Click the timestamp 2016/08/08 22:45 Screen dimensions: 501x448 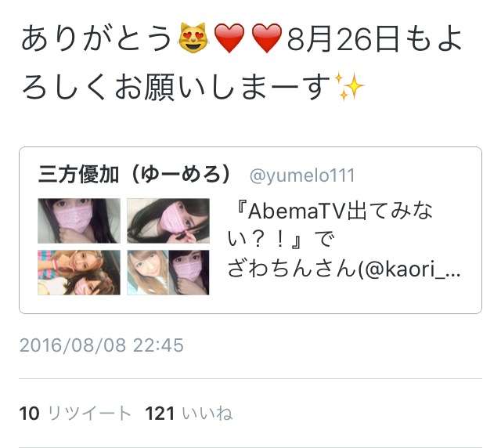[x=102, y=345]
